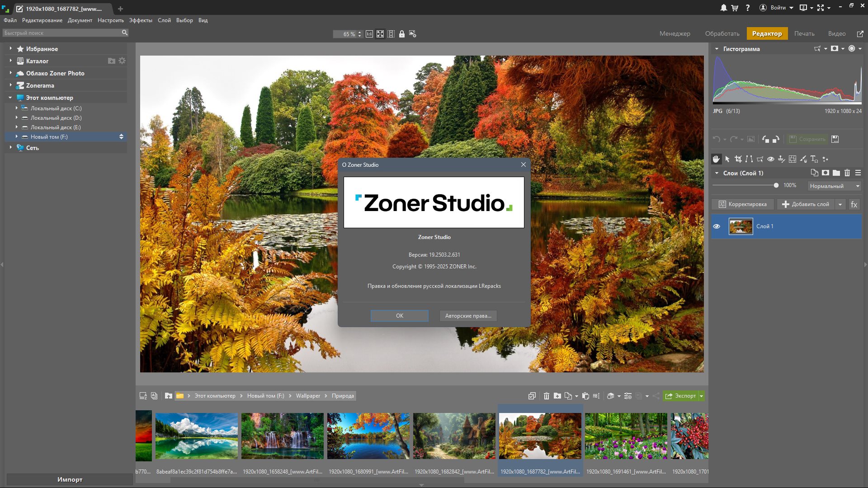Create new folder in filmstrip toolbar

coord(557,396)
